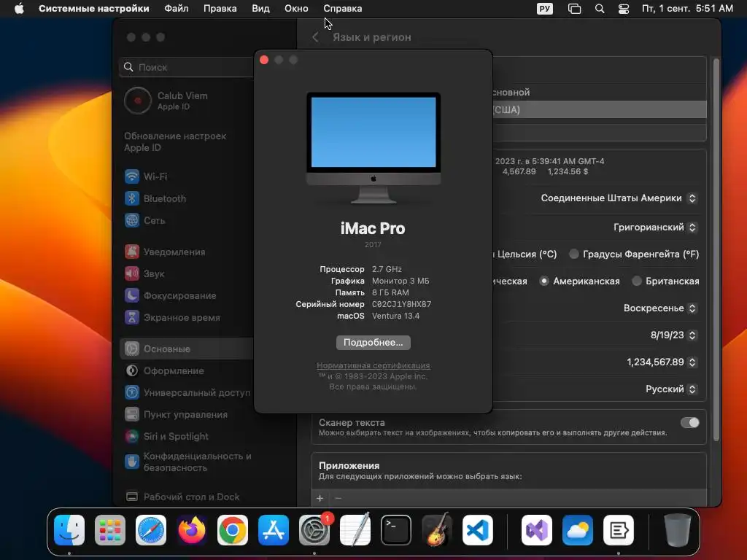Click the Поиск search field
This screenshot has width=747, height=560.
point(187,67)
